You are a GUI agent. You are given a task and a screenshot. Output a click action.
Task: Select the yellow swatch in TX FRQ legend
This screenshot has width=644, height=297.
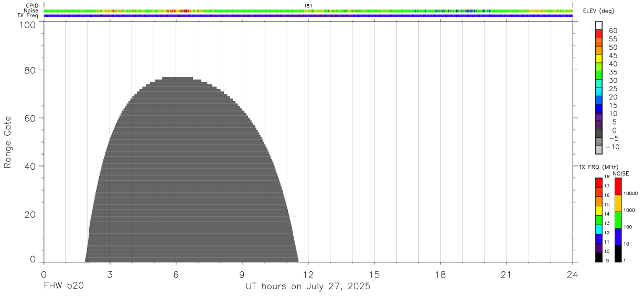tap(599, 211)
